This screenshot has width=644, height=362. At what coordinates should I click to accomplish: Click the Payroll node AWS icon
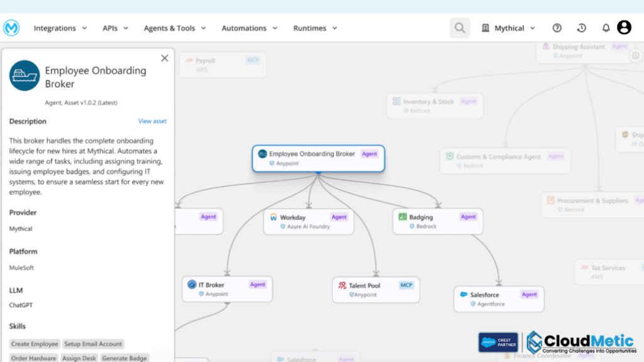pos(189,60)
